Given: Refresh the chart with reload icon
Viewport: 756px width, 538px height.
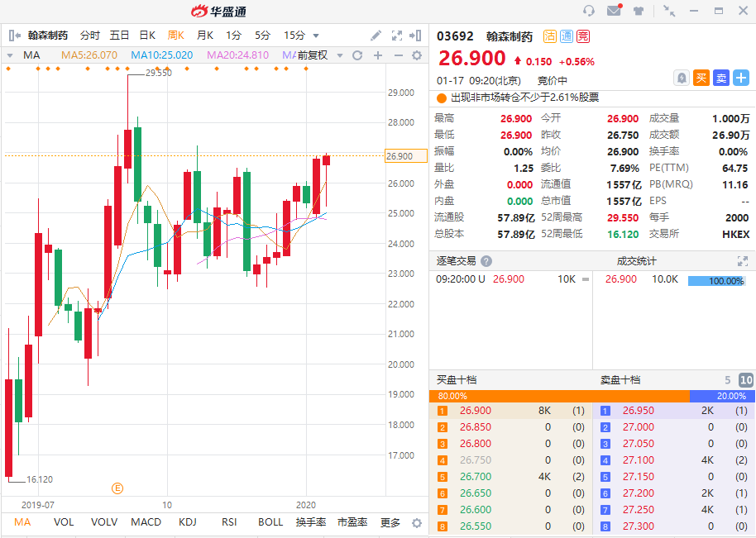Looking at the screenshot, I should point(357,55).
